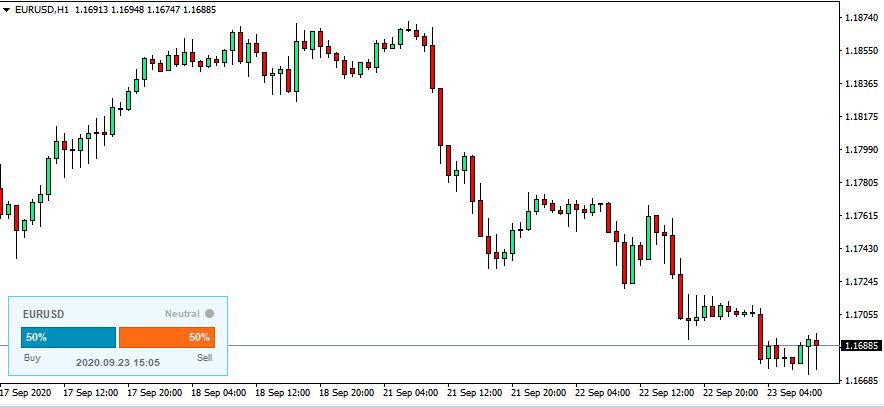Click the EURUSD label in sentiment panel

(43, 314)
